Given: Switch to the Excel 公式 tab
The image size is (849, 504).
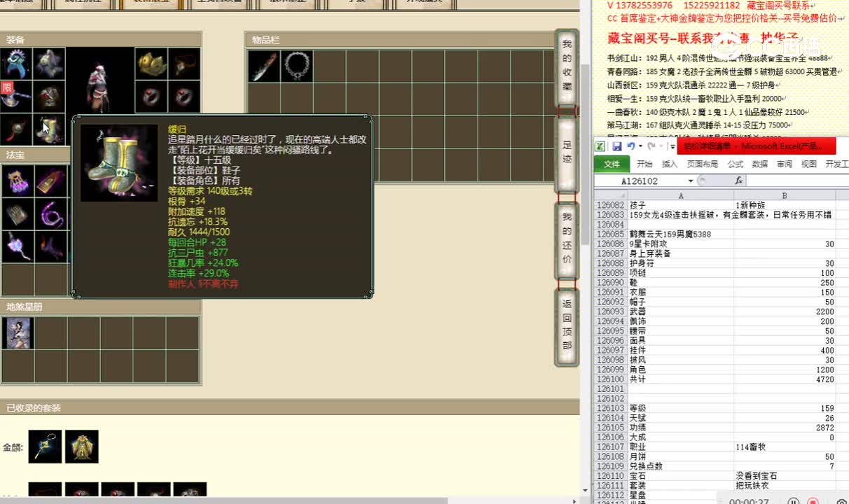Looking at the screenshot, I should point(736,164).
